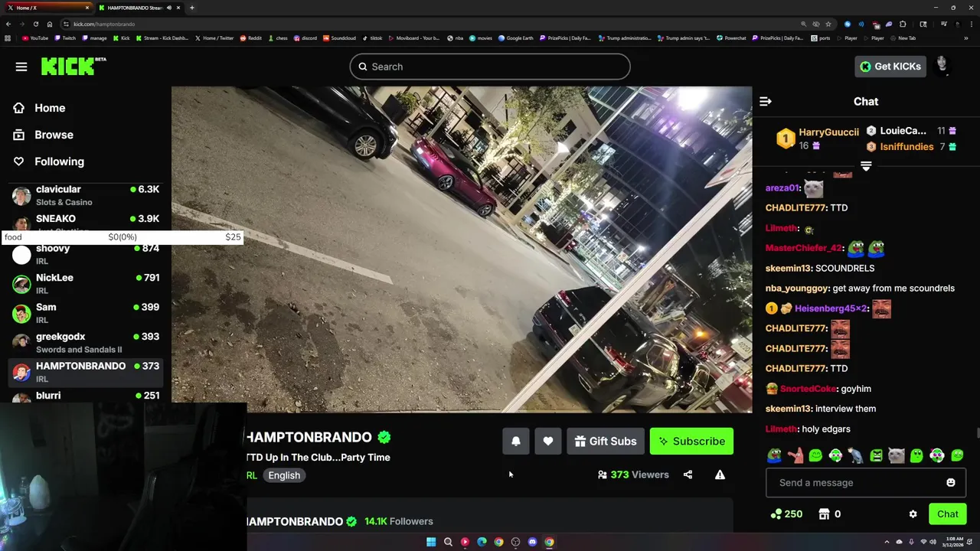Screen dimensions: 980x551
Task: Open greekgodx channel in sidebar
Action: click(x=86, y=343)
